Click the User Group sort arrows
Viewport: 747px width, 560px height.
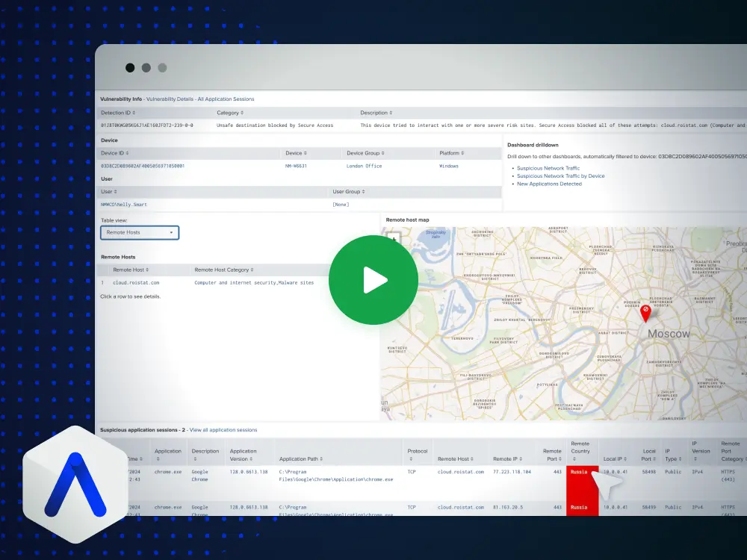(364, 192)
